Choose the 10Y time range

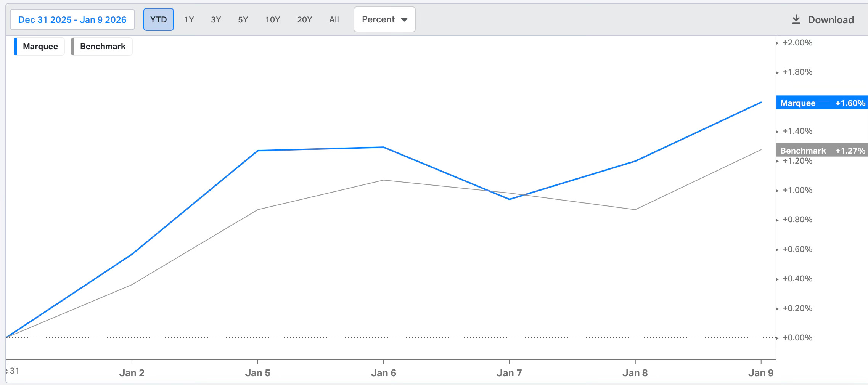pos(273,19)
